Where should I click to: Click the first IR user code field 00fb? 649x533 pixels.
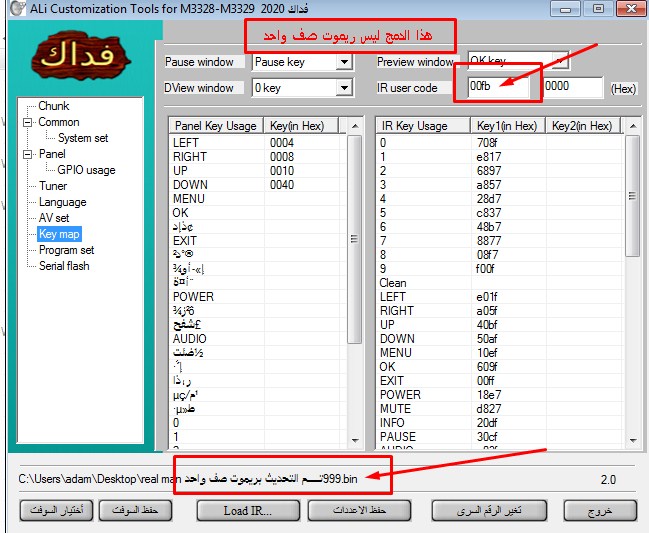[498, 86]
